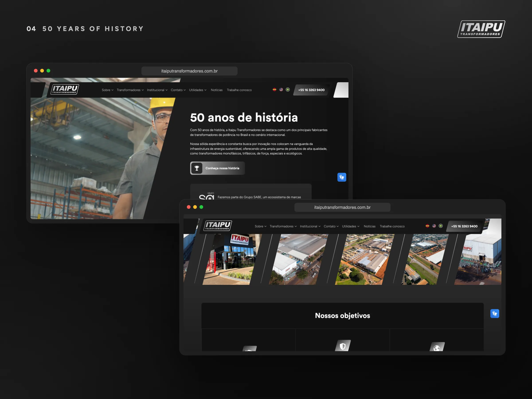Select the US flag in the front window

[x=434, y=226]
